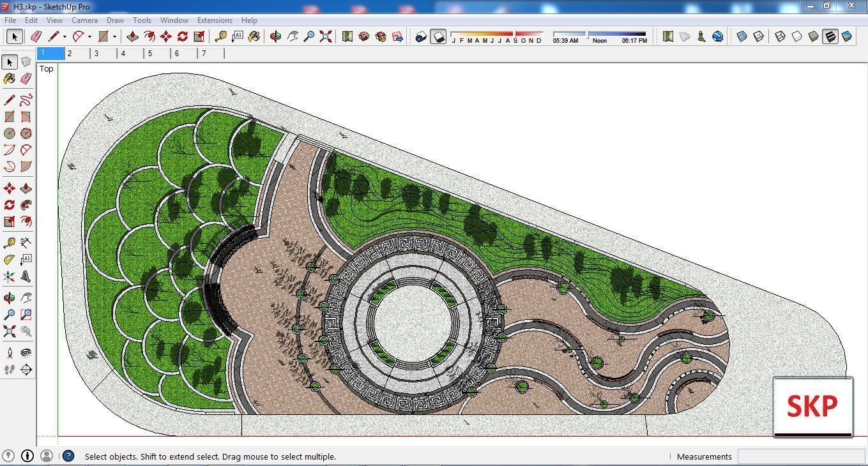Viewport: 868px width, 466px height.
Task: Click the Send to LayOut icon
Action: pyautogui.click(x=397, y=36)
